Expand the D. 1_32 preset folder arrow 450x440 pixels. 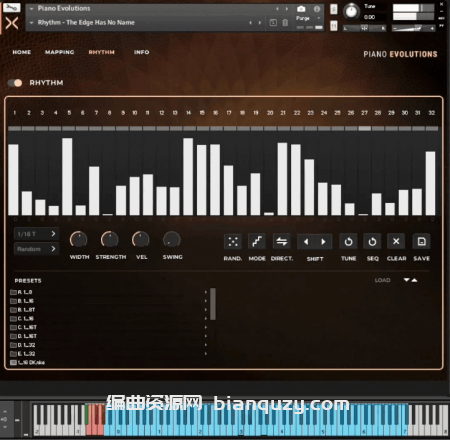click(206, 345)
